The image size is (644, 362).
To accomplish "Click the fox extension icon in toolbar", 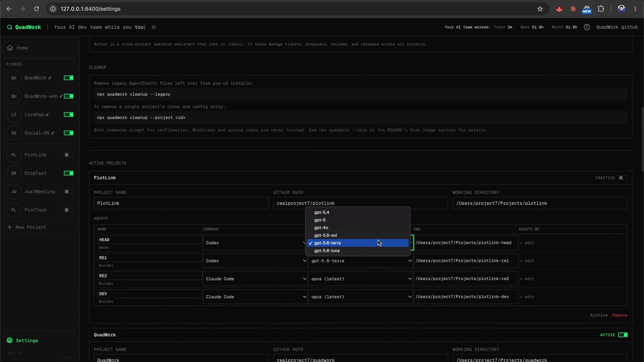I will coord(559,9).
